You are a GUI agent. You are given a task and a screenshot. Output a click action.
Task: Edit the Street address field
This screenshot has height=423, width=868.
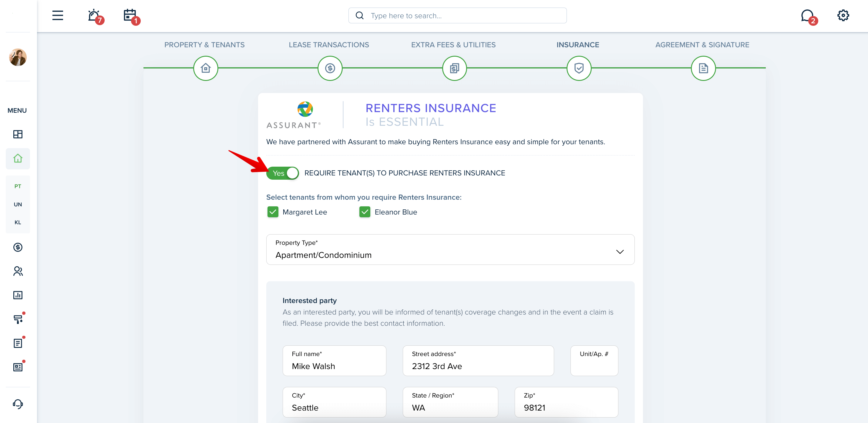(478, 361)
